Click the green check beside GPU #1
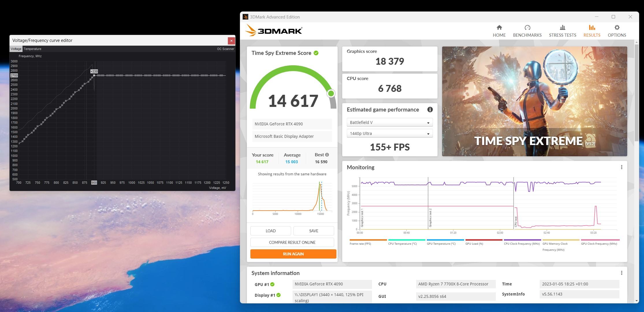Viewport: 644px width, 312px height. (272, 284)
